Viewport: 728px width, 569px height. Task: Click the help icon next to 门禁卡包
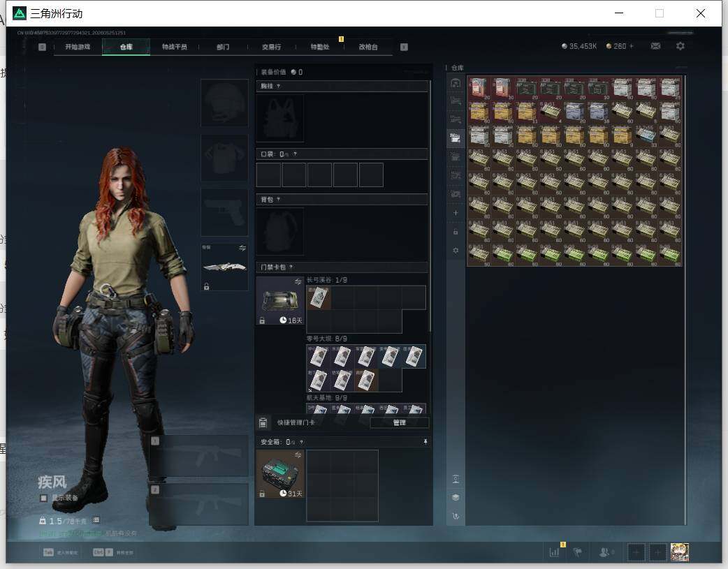291,267
